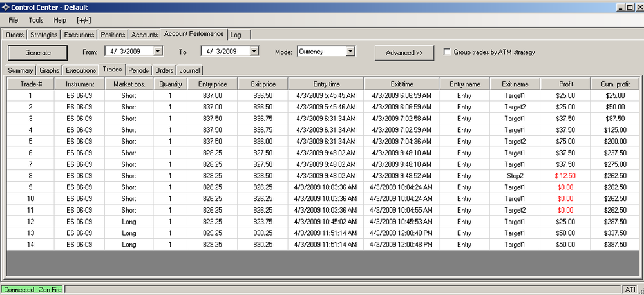The width and height of the screenshot is (644, 295).
Task: Click the Control Center title bar icon
Action: point(5,7)
